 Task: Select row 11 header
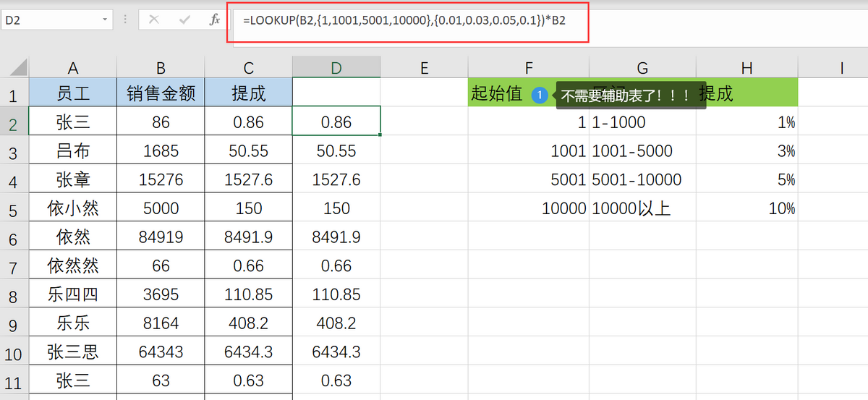point(14,380)
